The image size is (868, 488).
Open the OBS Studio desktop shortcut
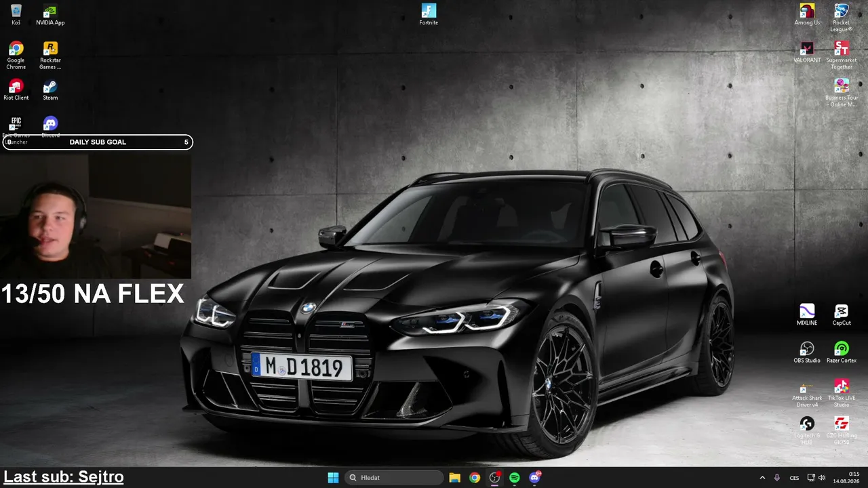pyautogui.click(x=807, y=352)
